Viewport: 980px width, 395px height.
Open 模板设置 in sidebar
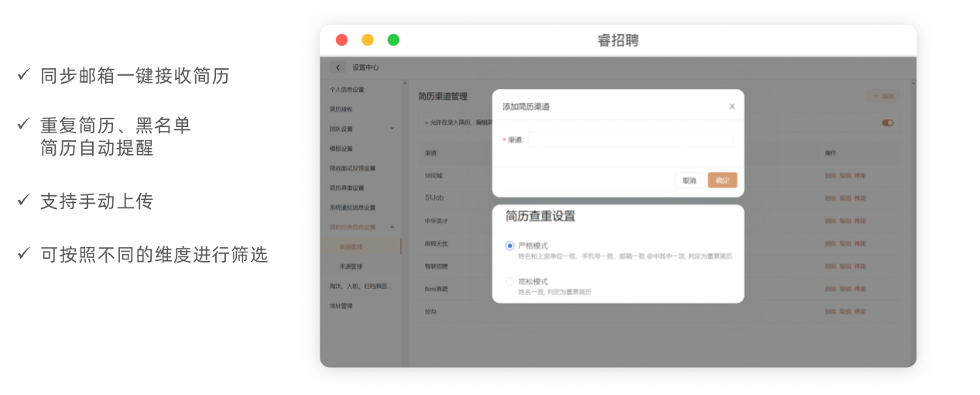(x=341, y=149)
